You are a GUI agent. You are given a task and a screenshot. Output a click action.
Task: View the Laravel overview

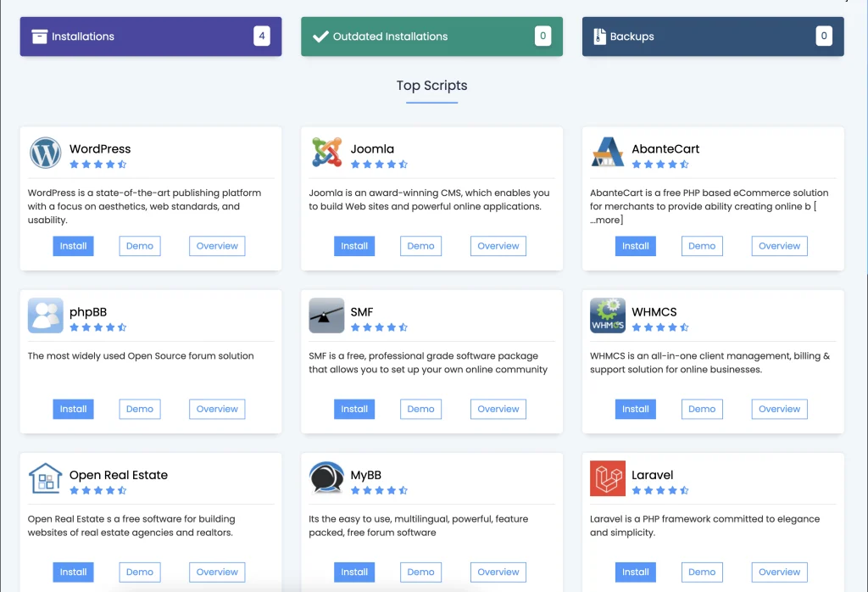(780, 572)
